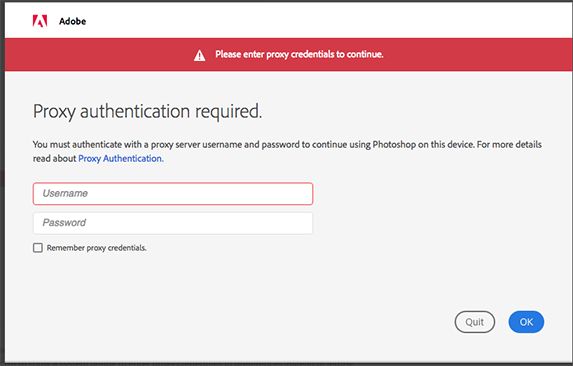This screenshot has height=366, width=573.
Task: Click the Adobe wordmark text
Action: tap(72, 21)
